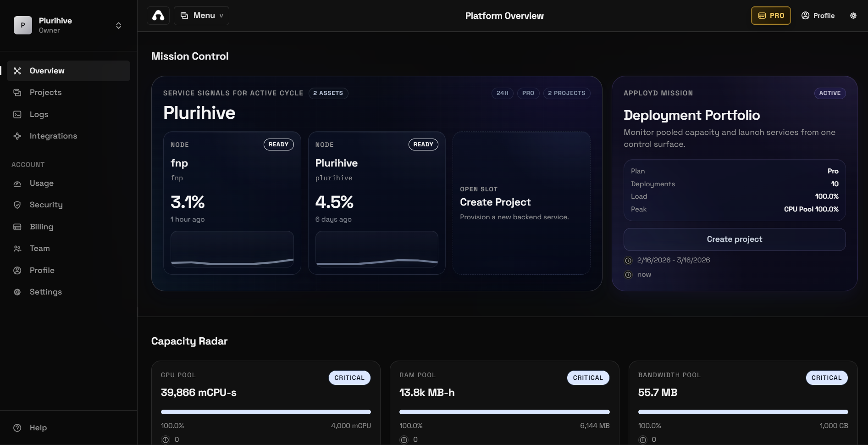Click the RAM Pool progress bar
This screenshot has height=445, width=868.
504,412
